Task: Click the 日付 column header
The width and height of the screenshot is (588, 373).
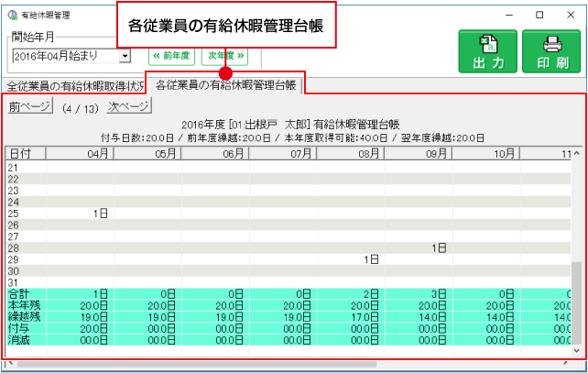Action: pos(27,153)
